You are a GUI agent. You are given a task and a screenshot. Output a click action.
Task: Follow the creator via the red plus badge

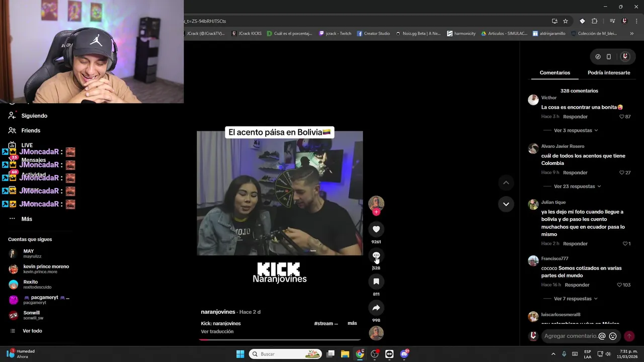pos(376,212)
